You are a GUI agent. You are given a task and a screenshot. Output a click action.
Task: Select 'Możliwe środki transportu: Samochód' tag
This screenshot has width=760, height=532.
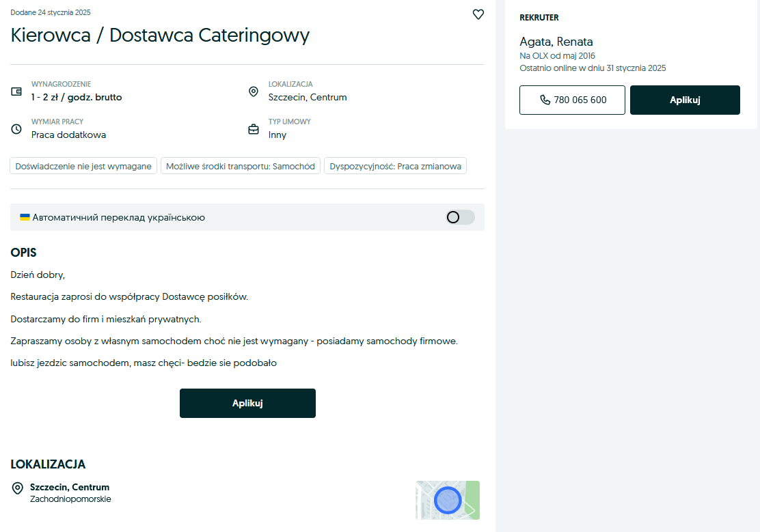coord(241,166)
